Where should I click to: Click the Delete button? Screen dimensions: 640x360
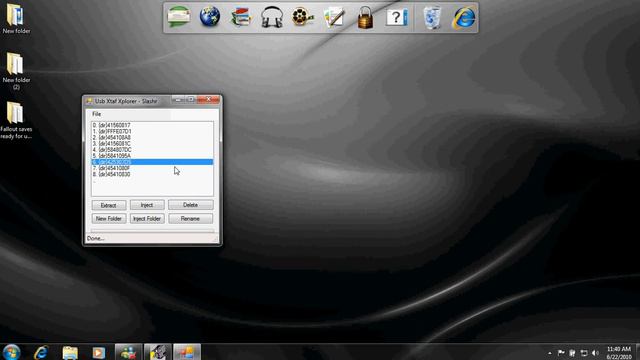pos(190,205)
